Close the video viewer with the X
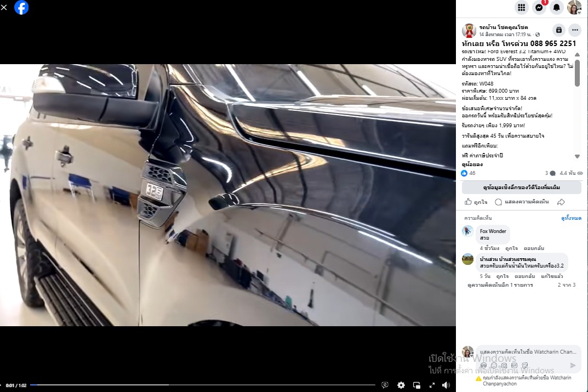 pyautogui.click(x=4, y=8)
